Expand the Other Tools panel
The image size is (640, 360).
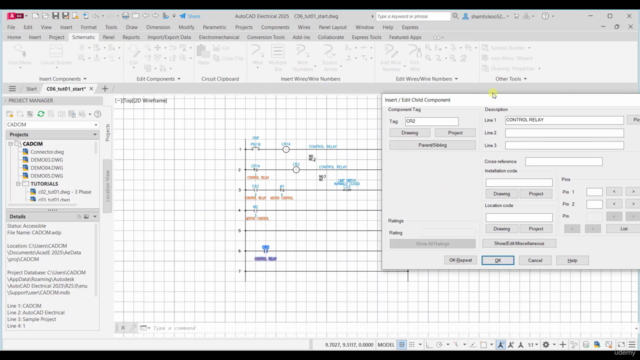coord(511,79)
